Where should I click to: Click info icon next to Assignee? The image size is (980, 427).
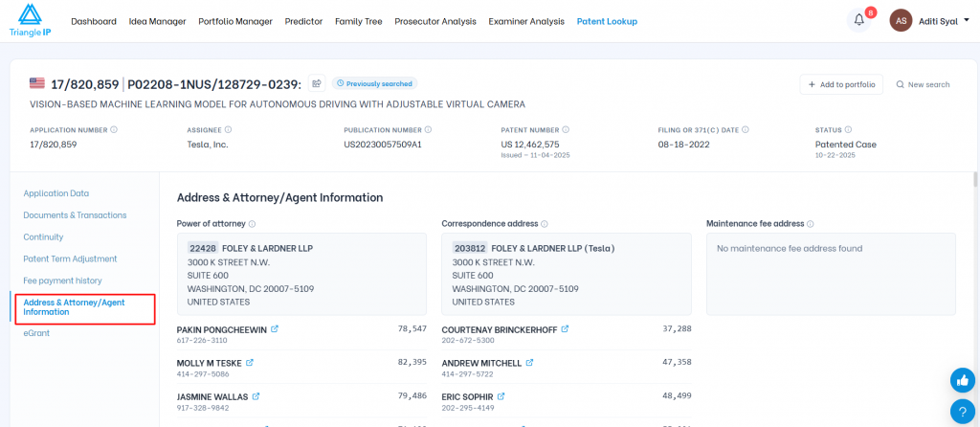pyautogui.click(x=228, y=130)
